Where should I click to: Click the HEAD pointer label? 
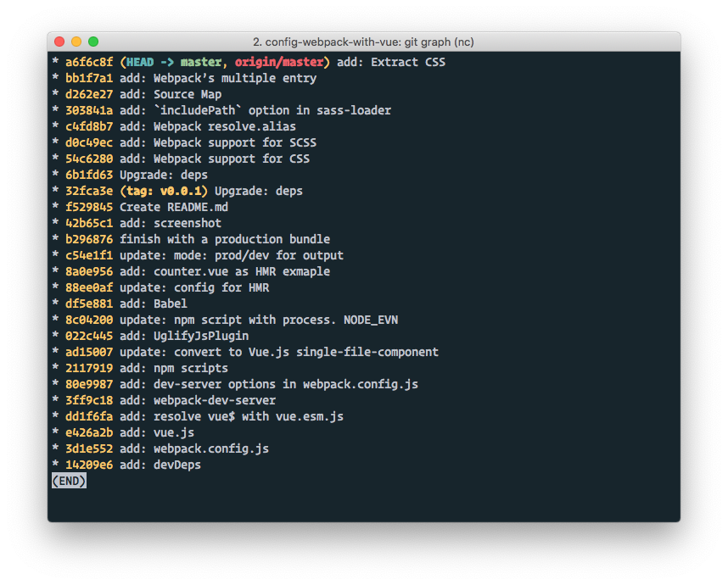coord(140,62)
